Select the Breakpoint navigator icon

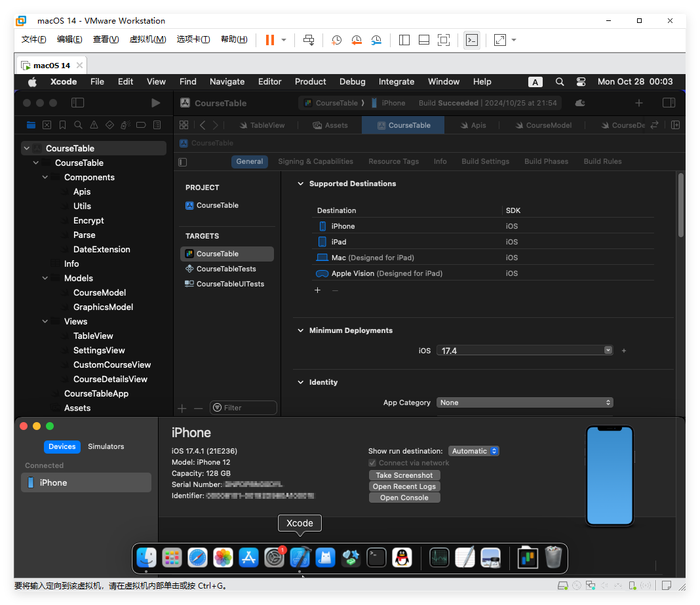coord(140,125)
